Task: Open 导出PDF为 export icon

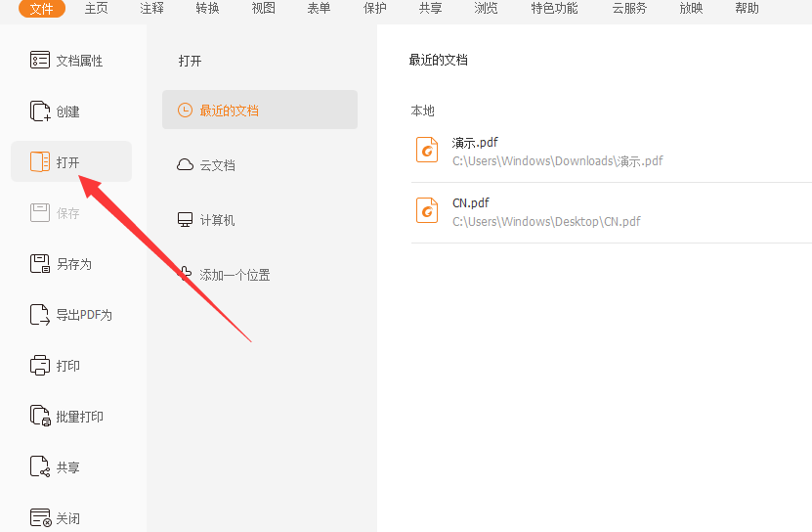Action: click(x=40, y=315)
